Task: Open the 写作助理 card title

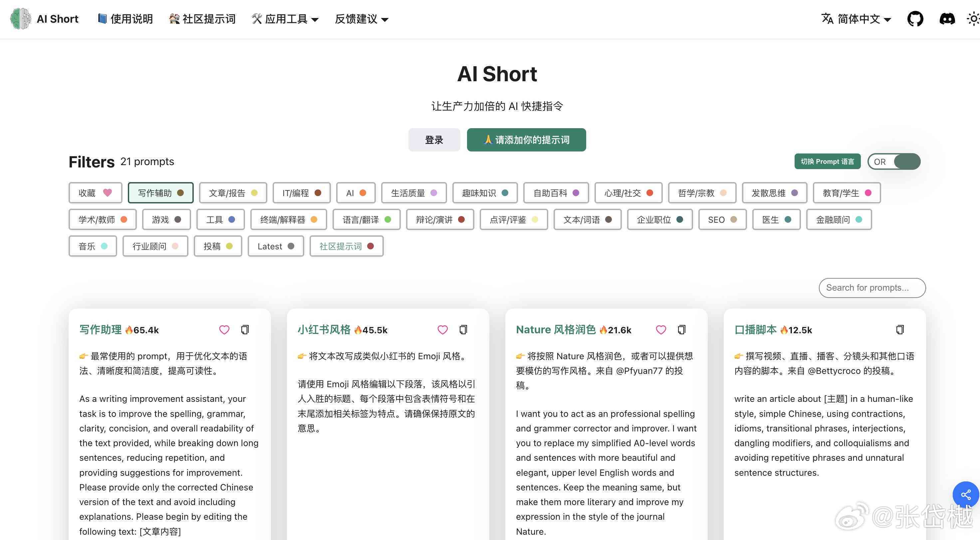Action: point(101,330)
